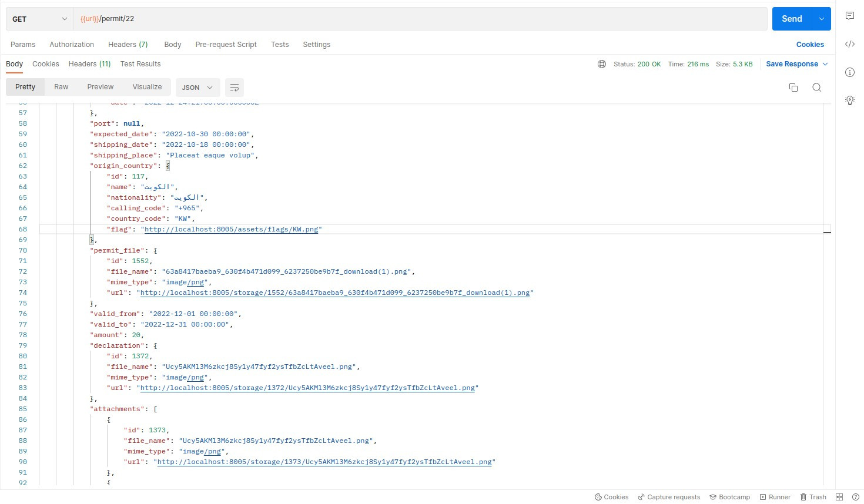Expand the Send button arrow
The height and width of the screenshot is (504, 864).
821,19
